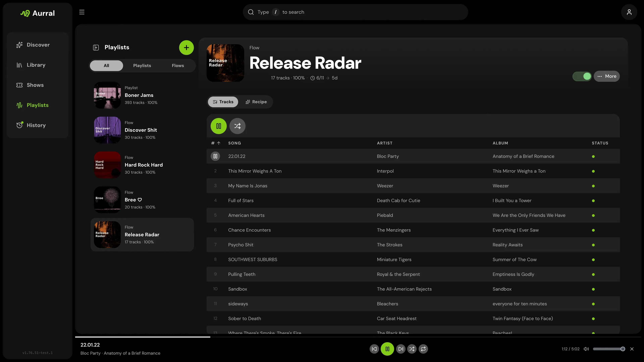The height and width of the screenshot is (362, 644).
Task: Open Shows in the sidebar
Action: tap(38, 85)
